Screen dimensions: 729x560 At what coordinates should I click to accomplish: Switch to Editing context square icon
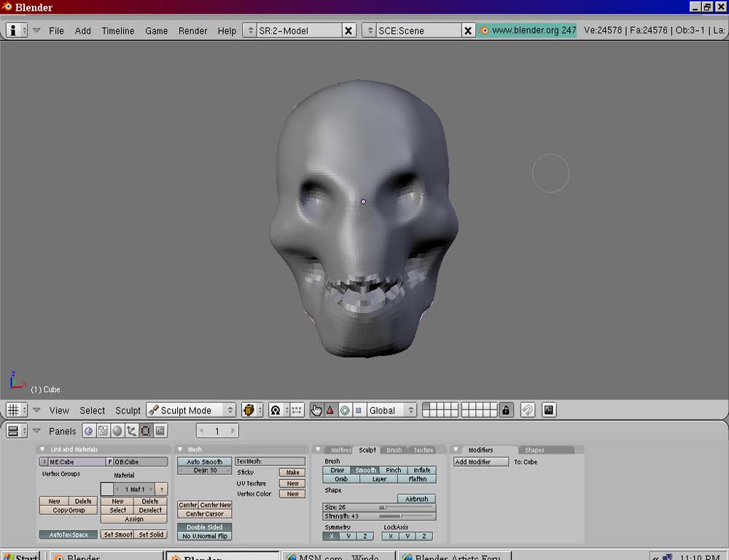pyautogui.click(x=146, y=431)
